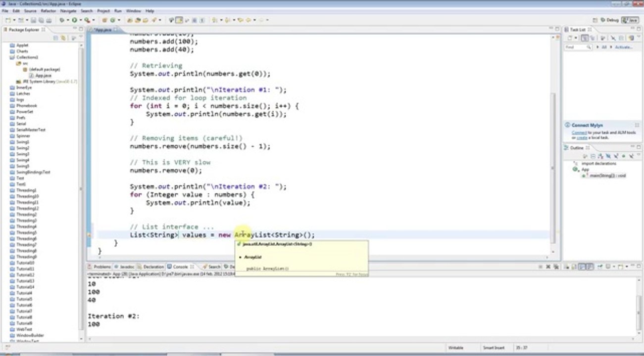Toggle Hide Non-Public Members in Outline
This screenshot has height=356, width=644.
tap(624, 156)
